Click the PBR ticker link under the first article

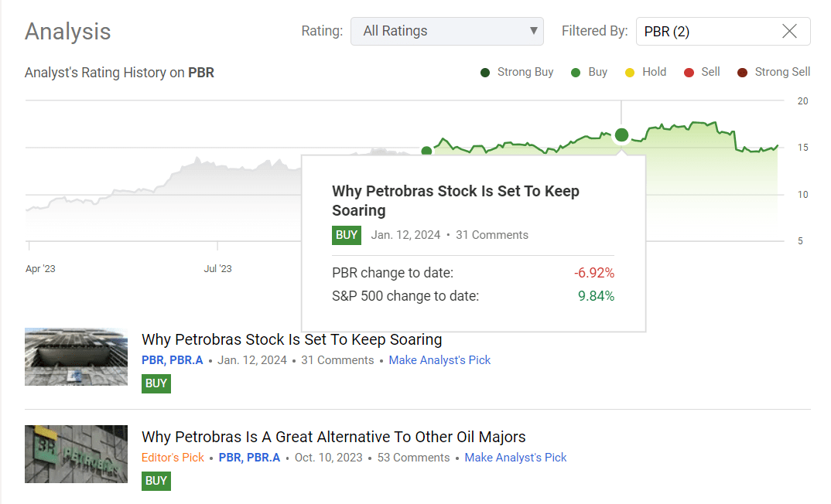(x=150, y=360)
